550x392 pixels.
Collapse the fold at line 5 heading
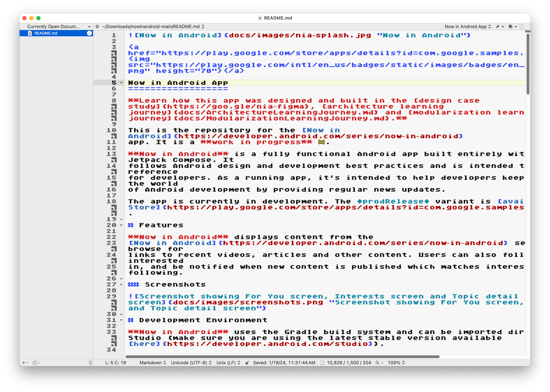point(121,83)
